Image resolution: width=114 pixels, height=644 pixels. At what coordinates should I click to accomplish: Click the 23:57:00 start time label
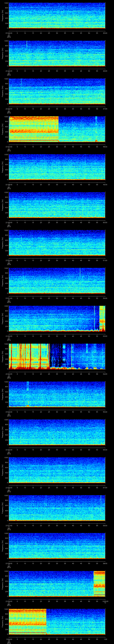pos(9,525)
